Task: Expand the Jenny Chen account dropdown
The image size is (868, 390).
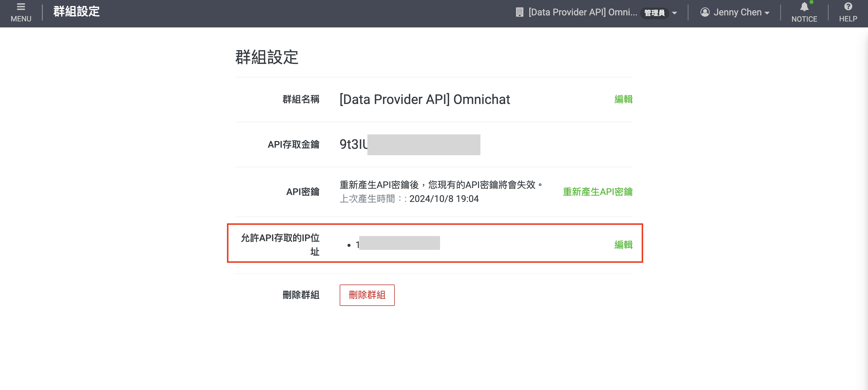Action: point(767,13)
